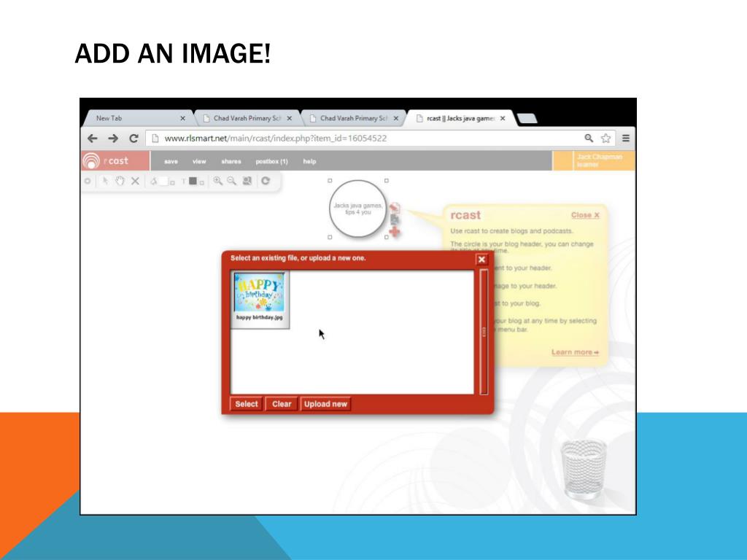Open a new browser tab button
Screen dimensions: 747x560
pyautogui.click(x=527, y=118)
